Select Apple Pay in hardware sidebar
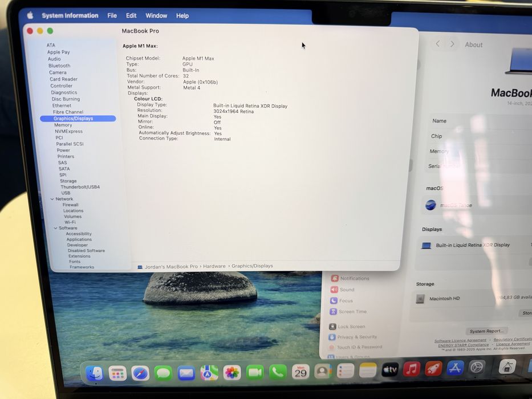 click(x=58, y=52)
